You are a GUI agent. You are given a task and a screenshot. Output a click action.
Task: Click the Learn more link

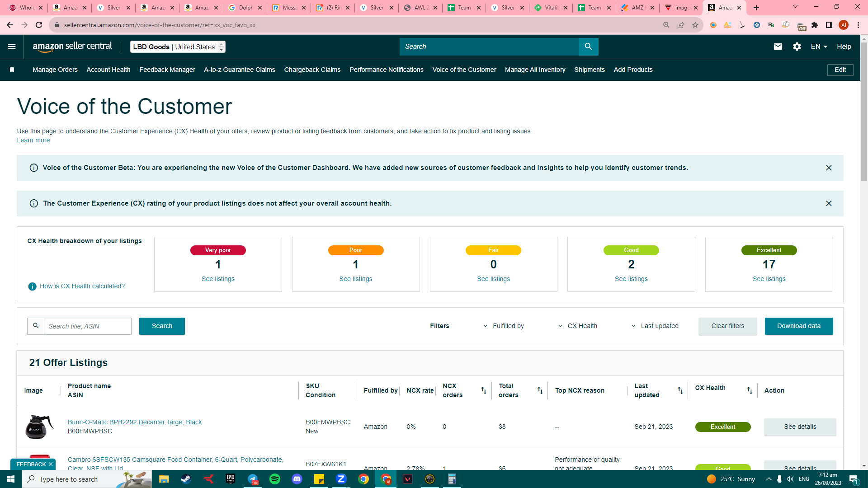pyautogui.click(x=33, y=141)
